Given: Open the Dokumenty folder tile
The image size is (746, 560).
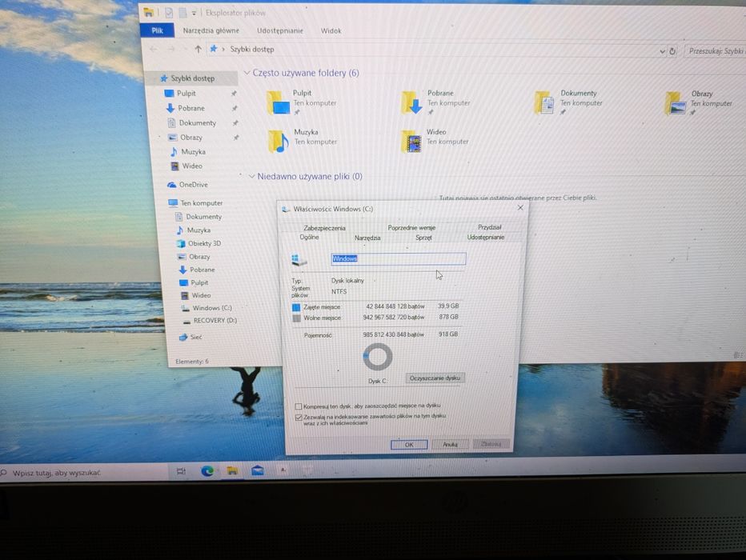Looking at the screenshot, I should pos(568,102).
